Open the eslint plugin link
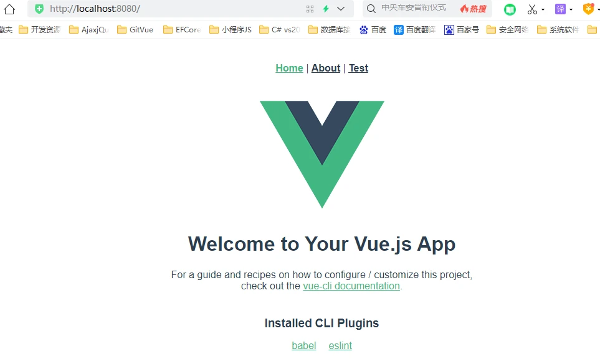This screenshot has width=600, height=364. (x=340, y=345)
